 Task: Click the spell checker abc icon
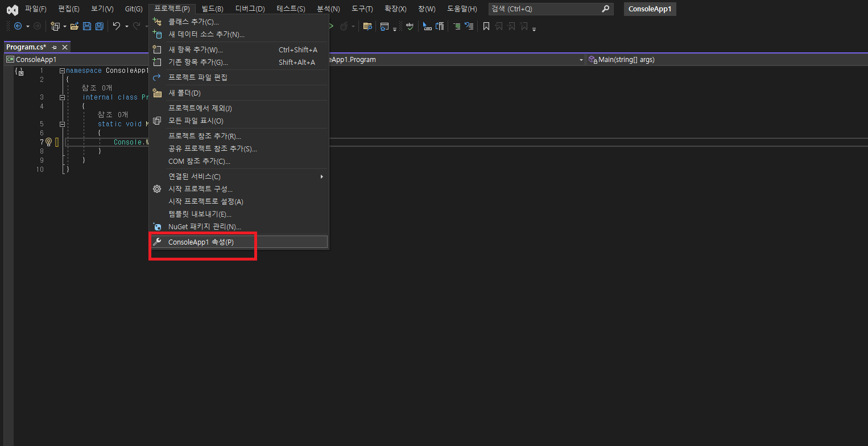pos(410,26)
